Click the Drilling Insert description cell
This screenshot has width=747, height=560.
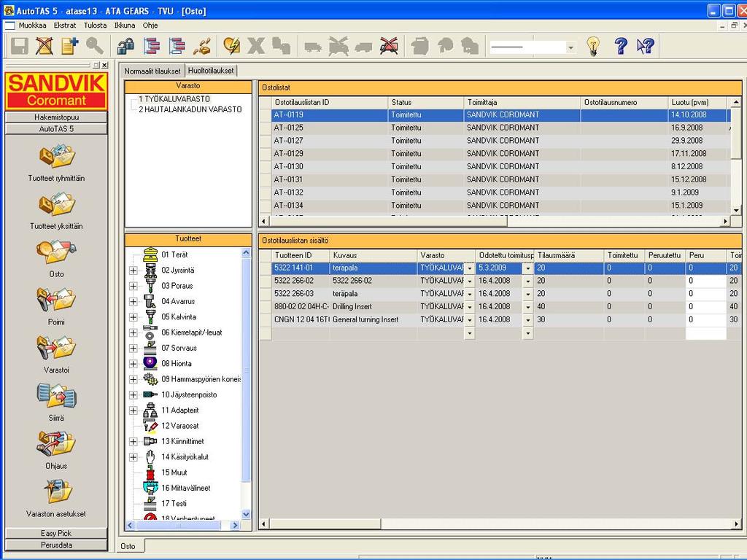click(x=373, y=307)
